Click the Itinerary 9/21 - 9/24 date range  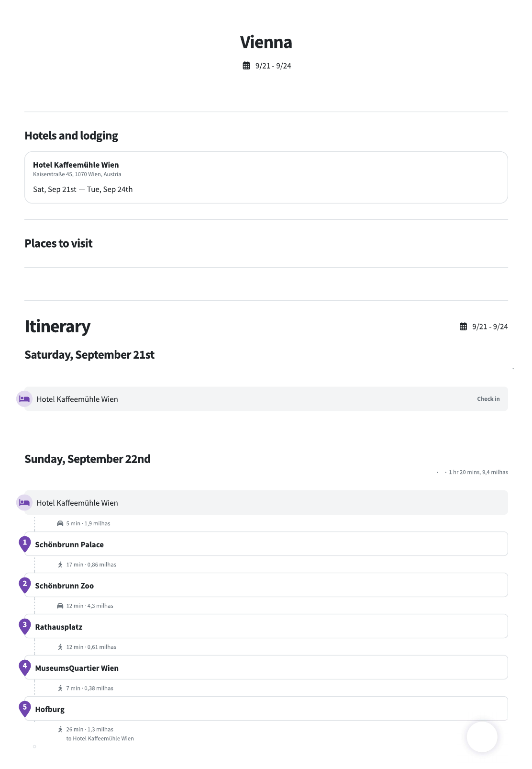coord(489,327)
